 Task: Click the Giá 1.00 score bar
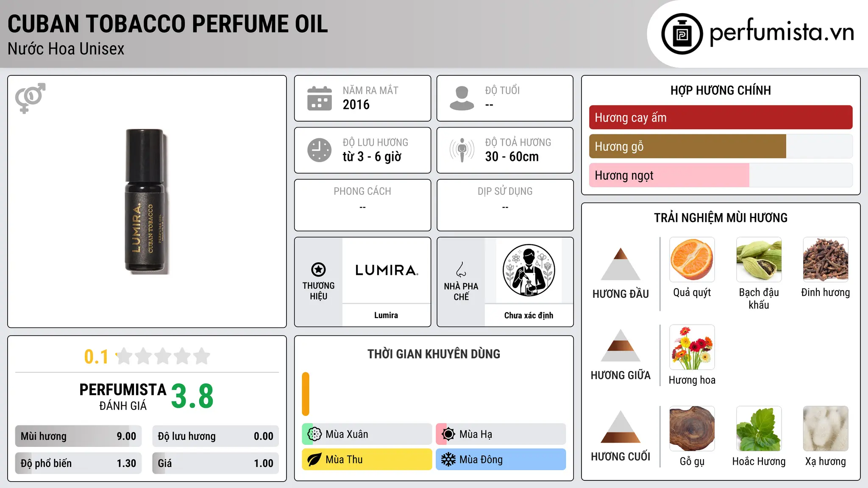point(216,463)
